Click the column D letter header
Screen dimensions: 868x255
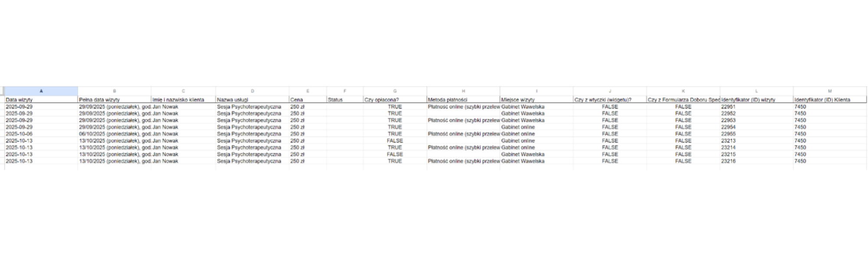(x=252, y=91)
